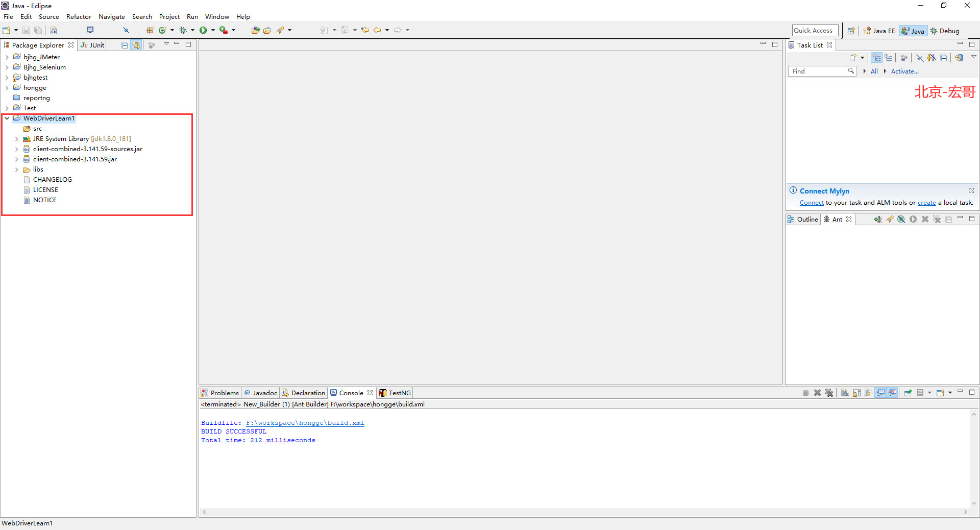This screenshot has height=530, width=980.
Task: Toggle Show Only My Tasks in Task List
Action: coord(932,58)
